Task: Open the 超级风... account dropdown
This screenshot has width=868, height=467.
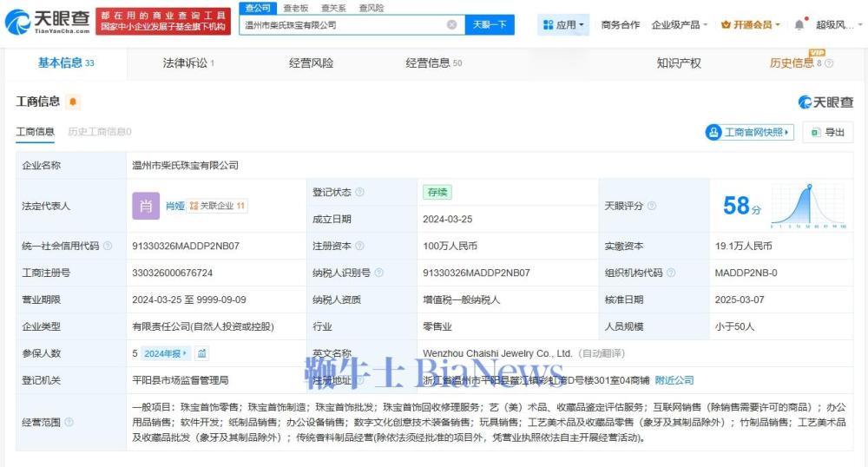Action: click(x=838, y=25)
